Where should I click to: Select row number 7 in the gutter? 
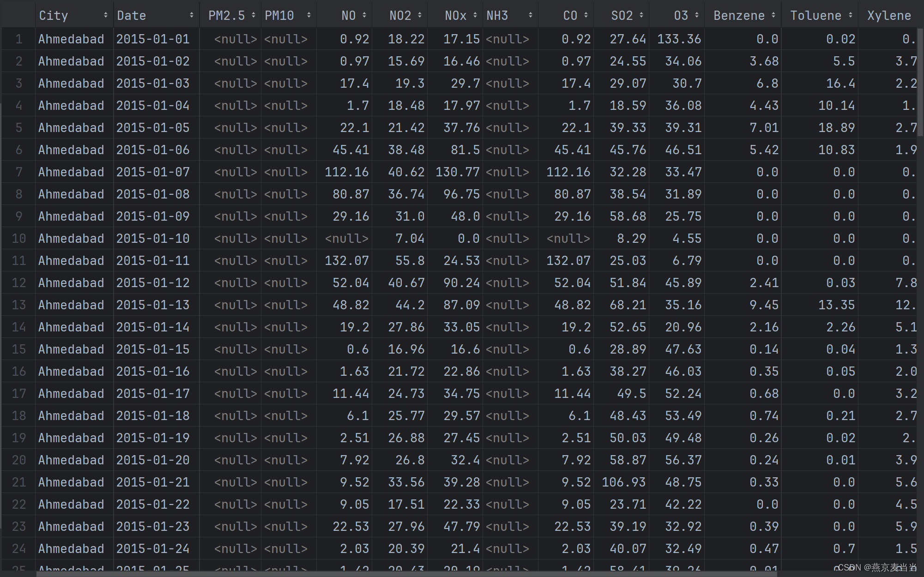18,172
